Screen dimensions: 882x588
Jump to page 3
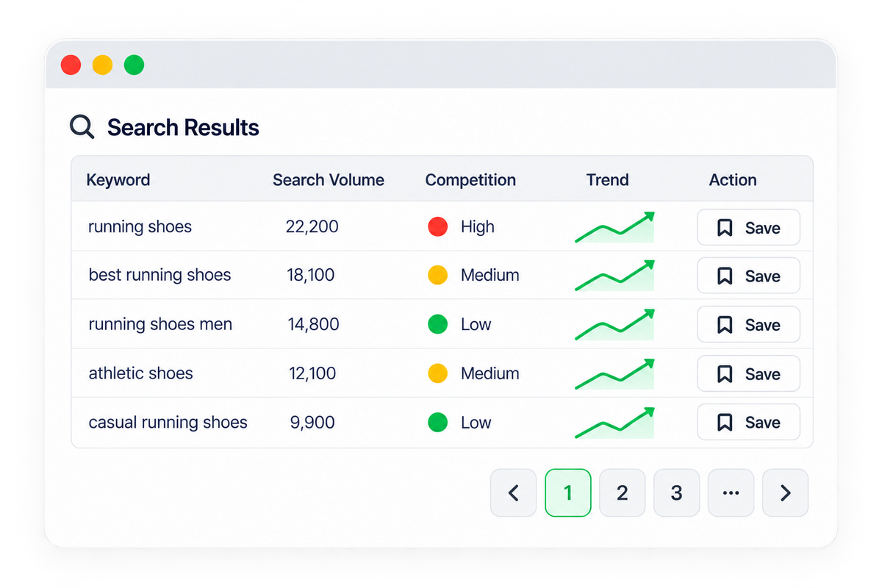pyautogui.click(x=676, y=492)
